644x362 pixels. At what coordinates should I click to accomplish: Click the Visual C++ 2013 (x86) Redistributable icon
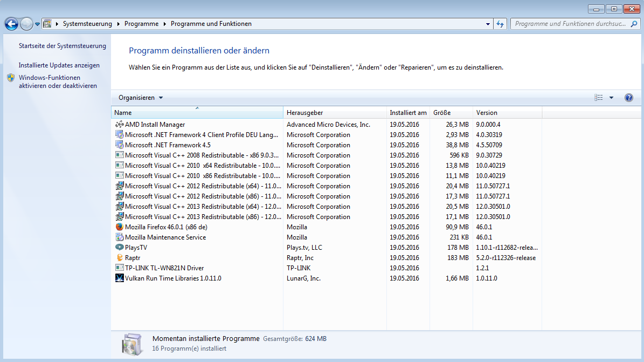point(120,217)
